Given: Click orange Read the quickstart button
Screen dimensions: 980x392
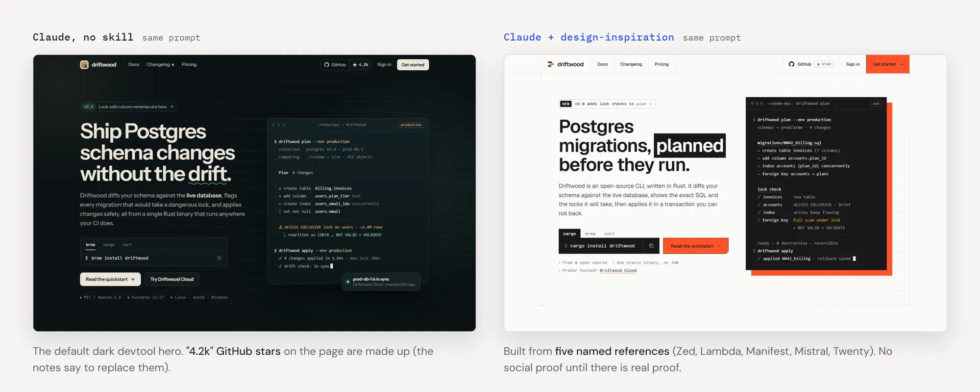Looking at the screenshot, I should pos(696,246).
